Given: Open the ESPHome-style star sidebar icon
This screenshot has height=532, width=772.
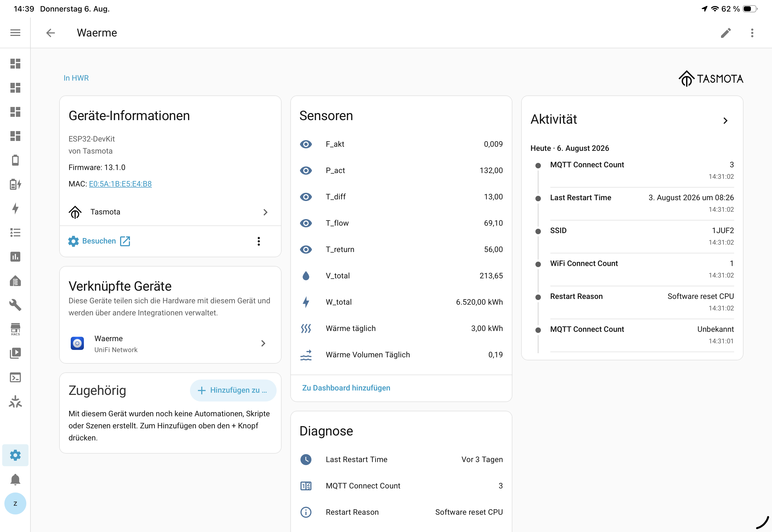Looking at the screenshot, I should (15, 402).
